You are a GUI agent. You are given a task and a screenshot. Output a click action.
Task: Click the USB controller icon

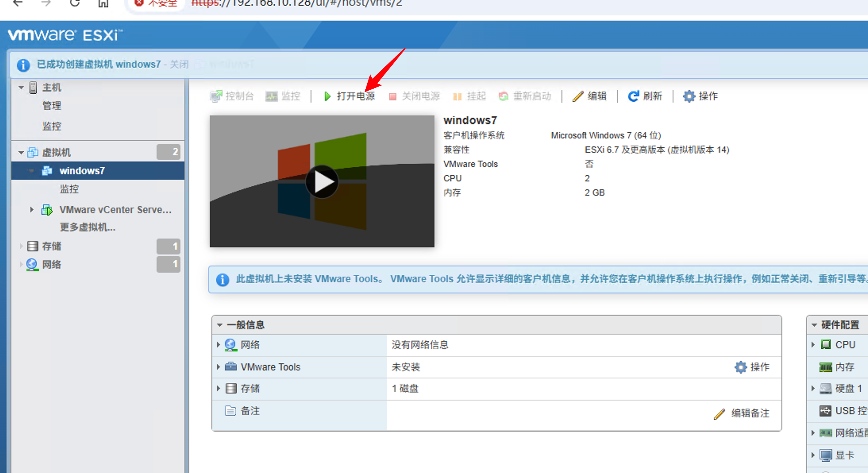pos(826,411)
